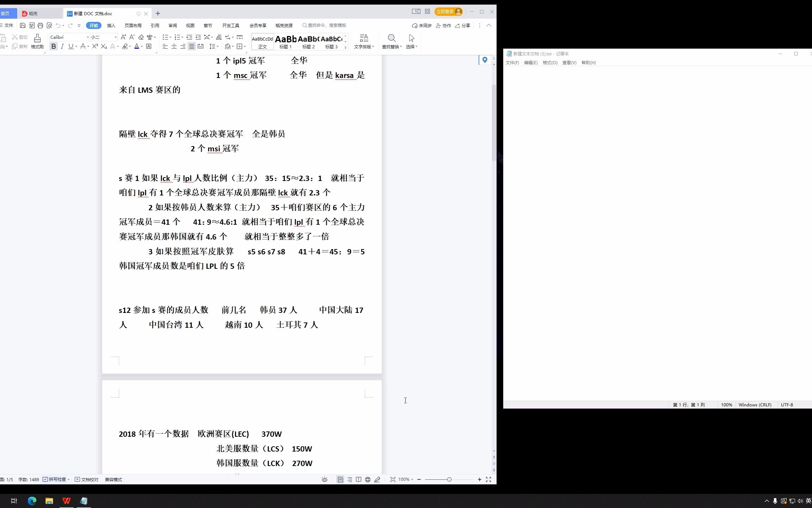Click the sort (A-Z) icon
The image size is (812, 508).
219,37
